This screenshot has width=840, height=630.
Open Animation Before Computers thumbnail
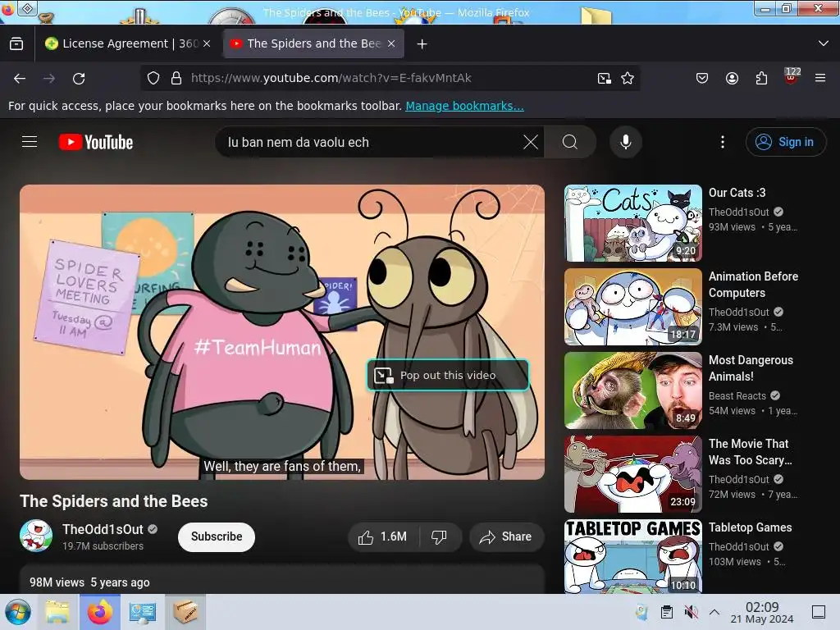coord(633,307)
